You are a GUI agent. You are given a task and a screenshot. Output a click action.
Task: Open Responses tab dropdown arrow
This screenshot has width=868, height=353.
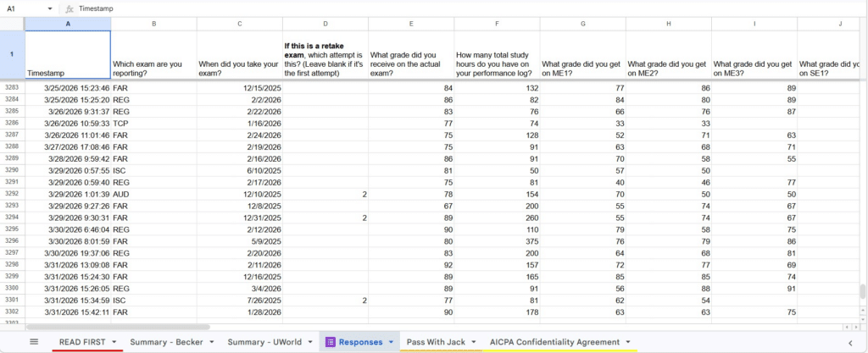(x=391, y=342)
